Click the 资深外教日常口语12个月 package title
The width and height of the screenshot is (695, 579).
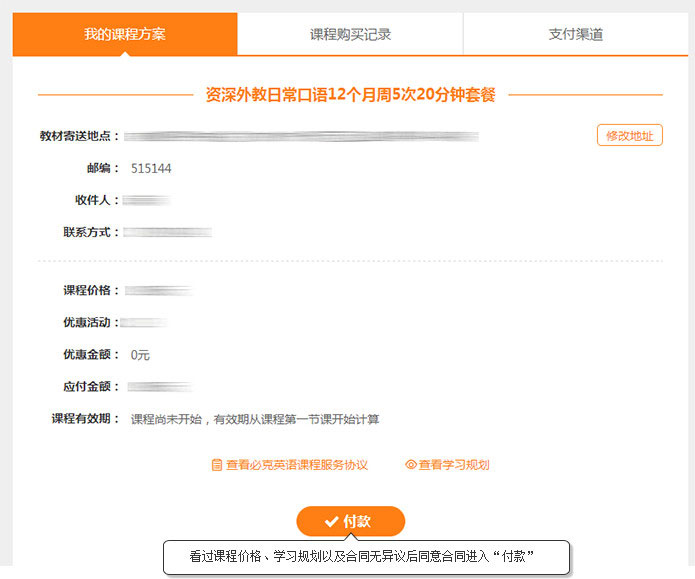[350, 95]
